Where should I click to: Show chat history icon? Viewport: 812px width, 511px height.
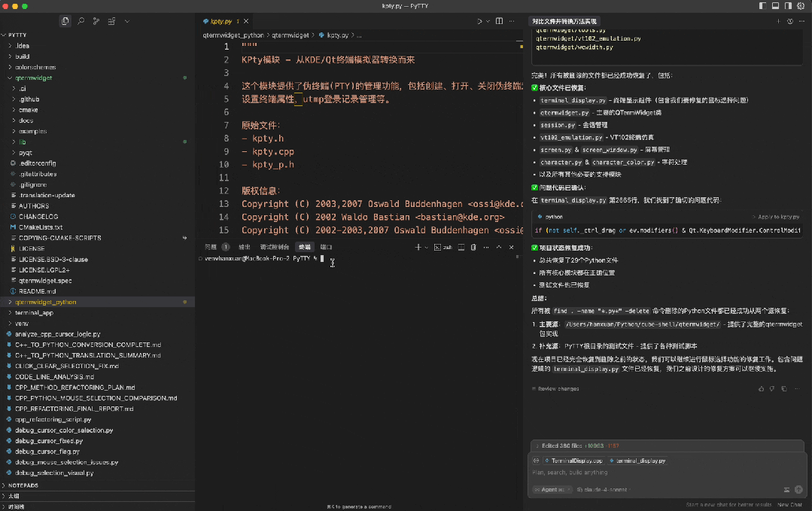coord(790,21)
